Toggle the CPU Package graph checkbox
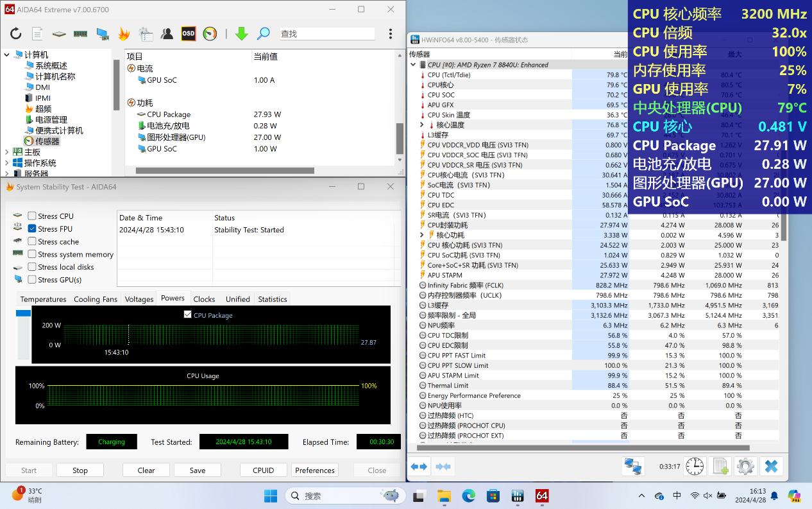This screenshot has height=509, width=812. 187,315
